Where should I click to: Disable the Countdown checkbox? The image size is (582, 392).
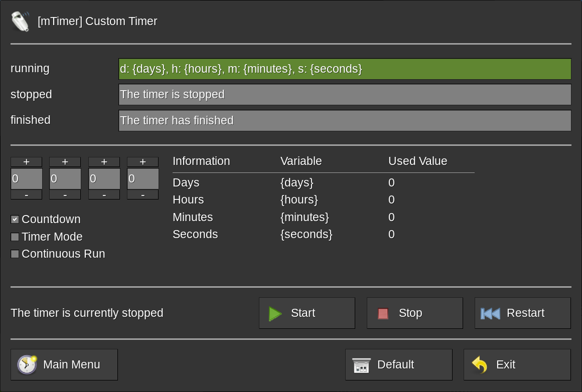[15, 220]
